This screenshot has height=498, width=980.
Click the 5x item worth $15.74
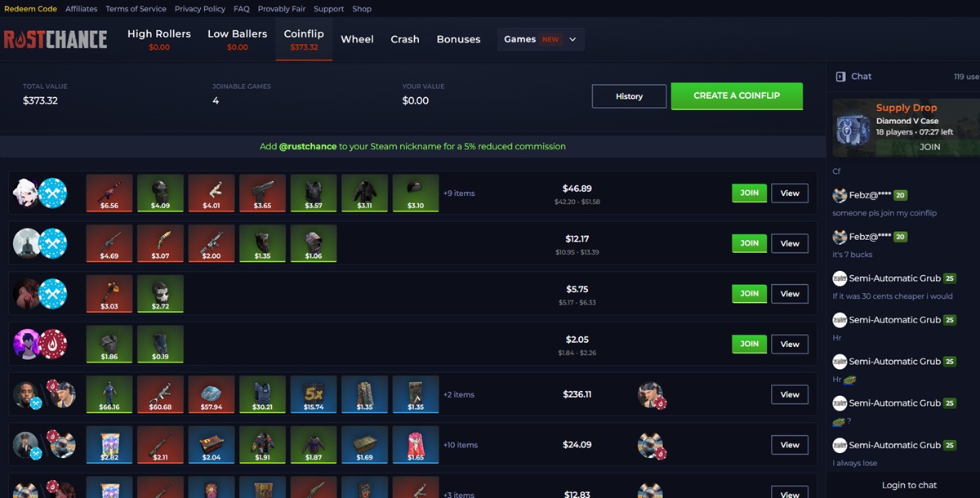(x=314, y=394)
